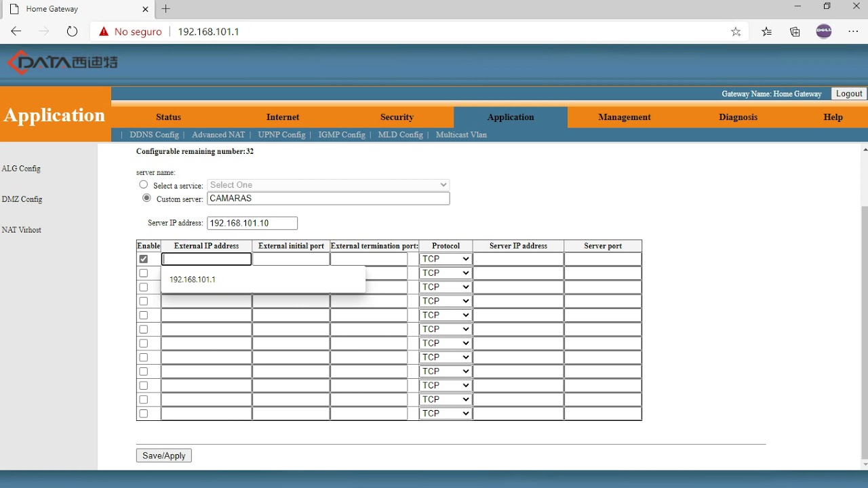
Task: Switch to the Management tab
Action: point(625,117)
